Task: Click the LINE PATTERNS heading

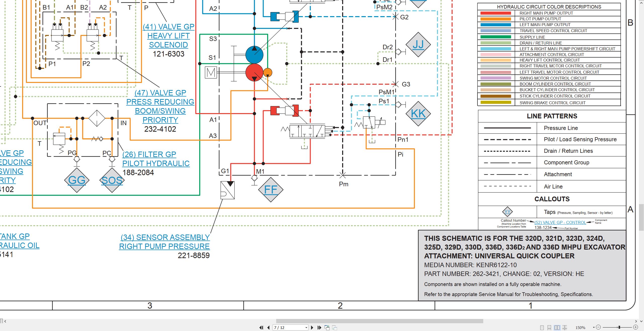Action: 552,116
